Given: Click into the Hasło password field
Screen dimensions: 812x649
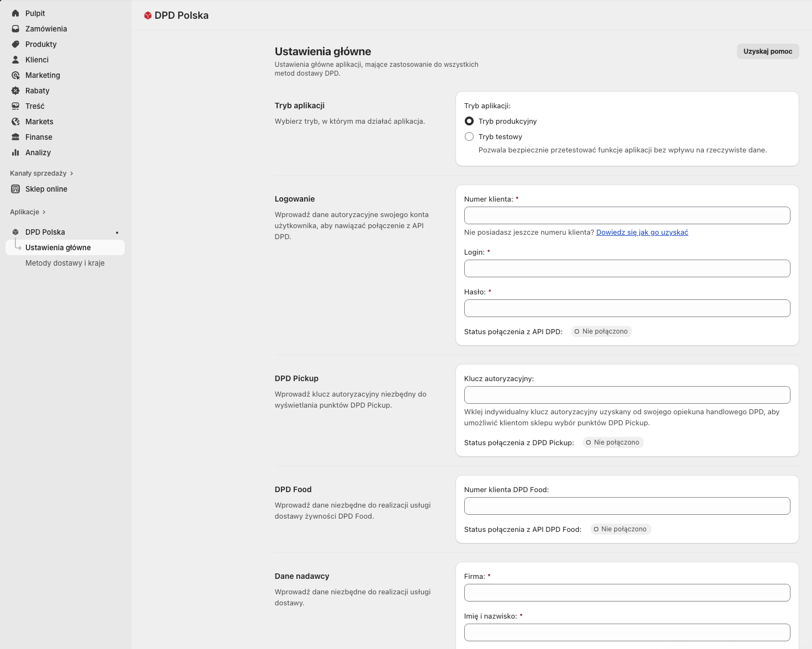Looking at the screenshot, I should click(627, 308).
